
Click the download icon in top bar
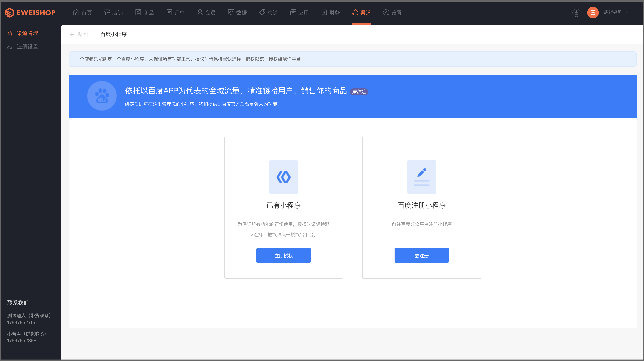(x=576, y=12)
